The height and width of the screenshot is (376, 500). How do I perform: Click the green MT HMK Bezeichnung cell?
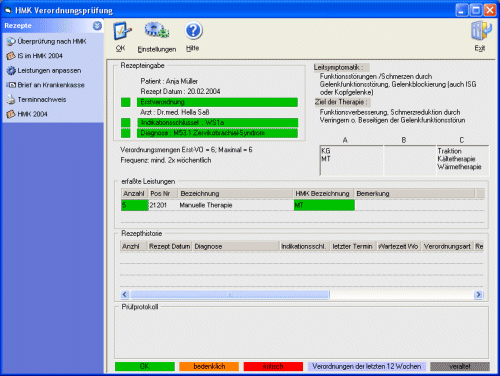tap(324, 205)
